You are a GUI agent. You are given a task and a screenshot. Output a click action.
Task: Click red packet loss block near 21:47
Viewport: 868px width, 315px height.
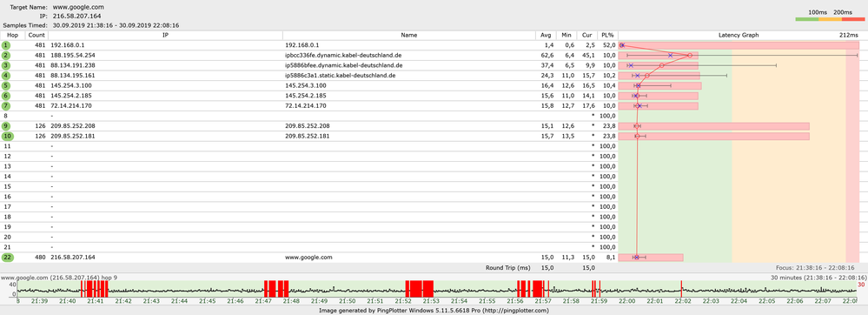[276, 289]
